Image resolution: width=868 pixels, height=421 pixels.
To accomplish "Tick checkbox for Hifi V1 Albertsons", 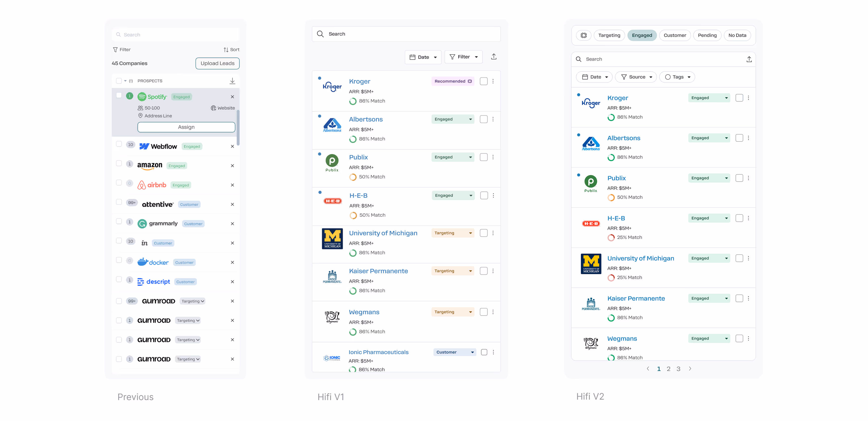I will point(483,119).
